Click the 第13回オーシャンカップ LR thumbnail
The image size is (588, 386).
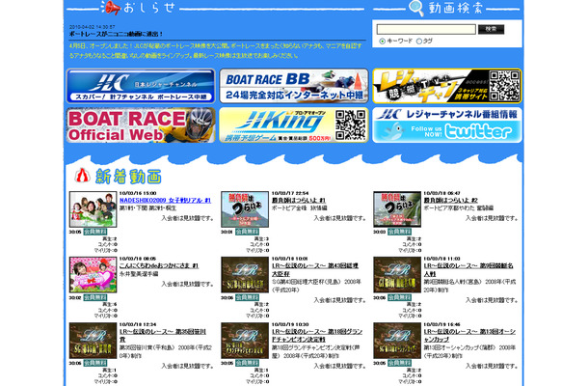coord(397,341)
